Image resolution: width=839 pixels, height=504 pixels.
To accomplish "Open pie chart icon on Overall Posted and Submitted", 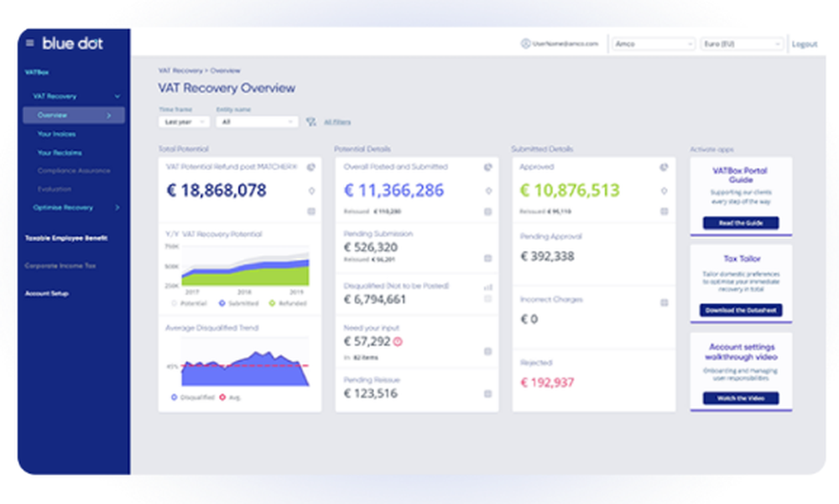I will 488,168.
